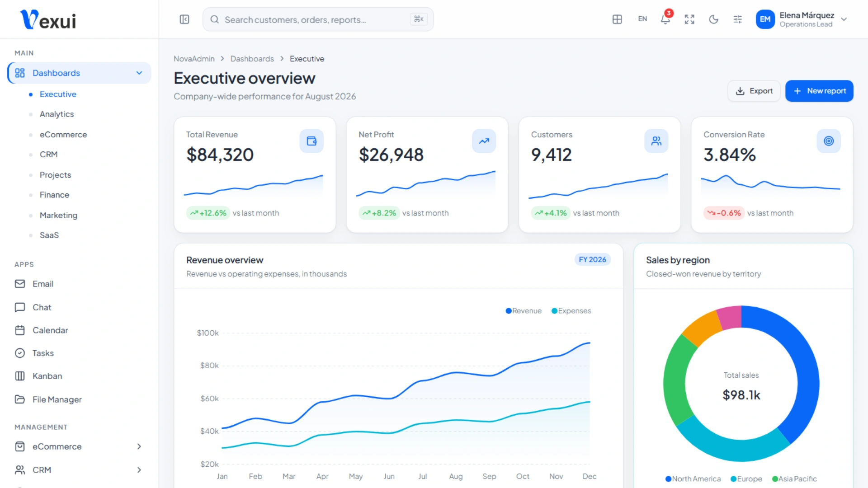868x488 pixels.
Task: Collapse the sidebar with the panel toggle icon
Action: point(184,19)
